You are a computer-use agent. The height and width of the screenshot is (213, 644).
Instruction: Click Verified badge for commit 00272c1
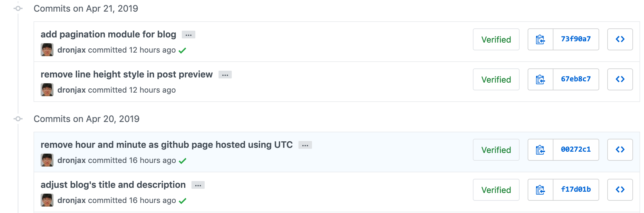pos(496,150)
